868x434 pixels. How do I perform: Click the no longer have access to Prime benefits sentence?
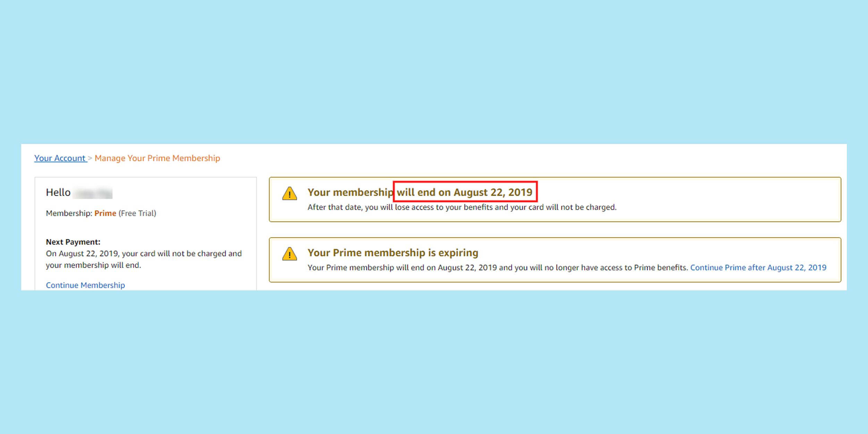pos(498,267)
